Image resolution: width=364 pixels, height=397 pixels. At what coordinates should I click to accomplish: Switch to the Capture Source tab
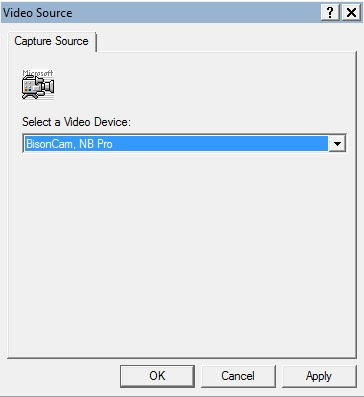(x=52, y=41)
